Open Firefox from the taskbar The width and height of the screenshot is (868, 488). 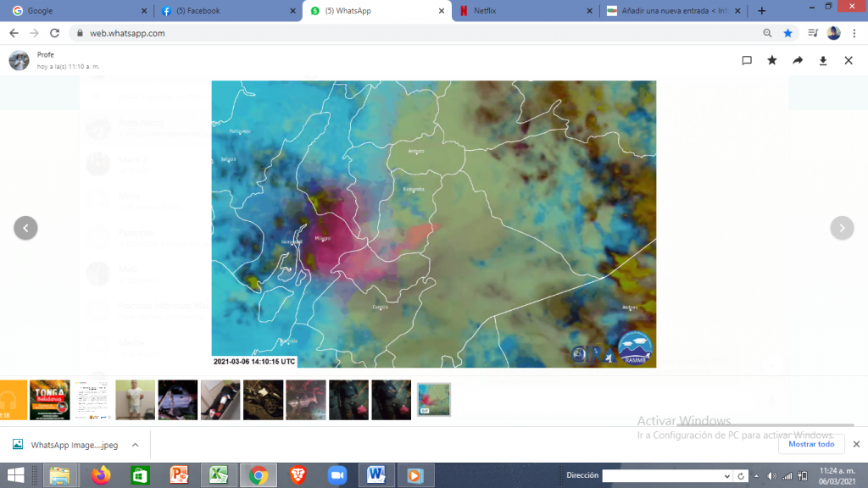tap(101, 475)
